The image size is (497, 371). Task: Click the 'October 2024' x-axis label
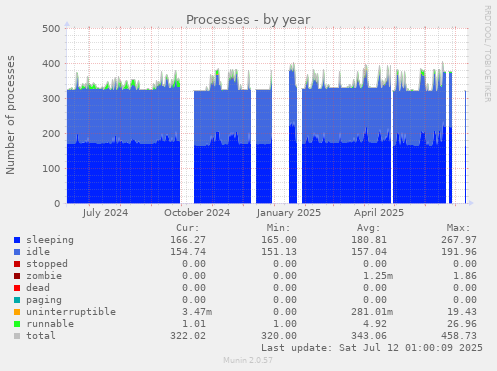pyautogui.click(x=197, y=213)
